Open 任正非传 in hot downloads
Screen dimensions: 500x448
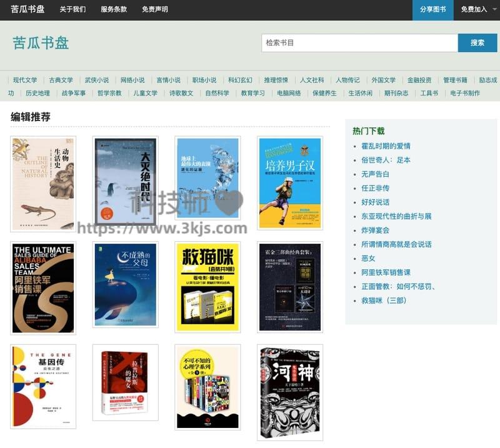[x=375, y=188]
